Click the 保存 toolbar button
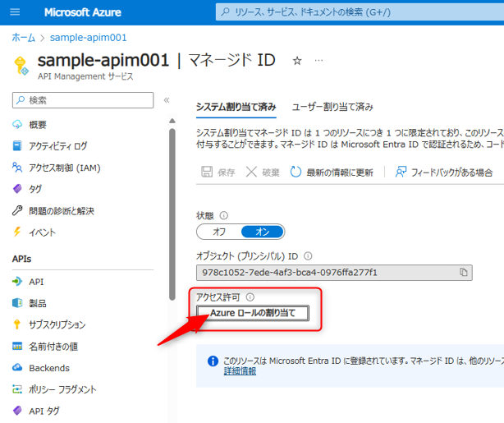 [218, 172]
